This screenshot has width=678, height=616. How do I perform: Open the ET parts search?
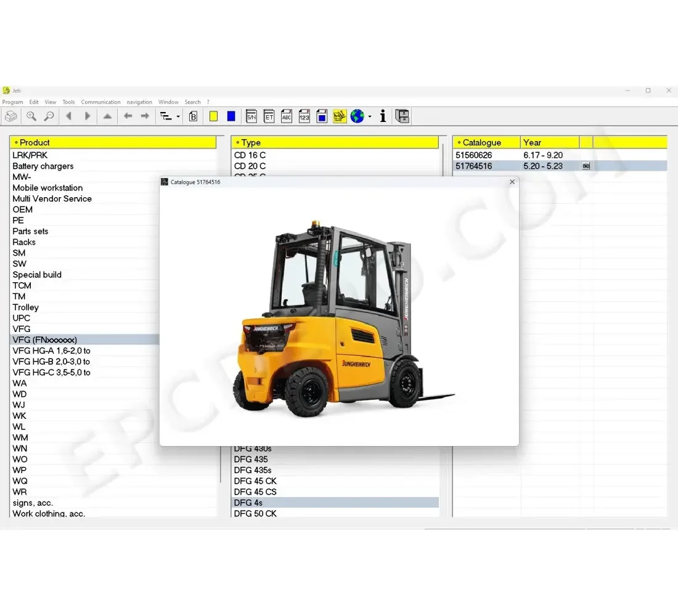[269, 116]
